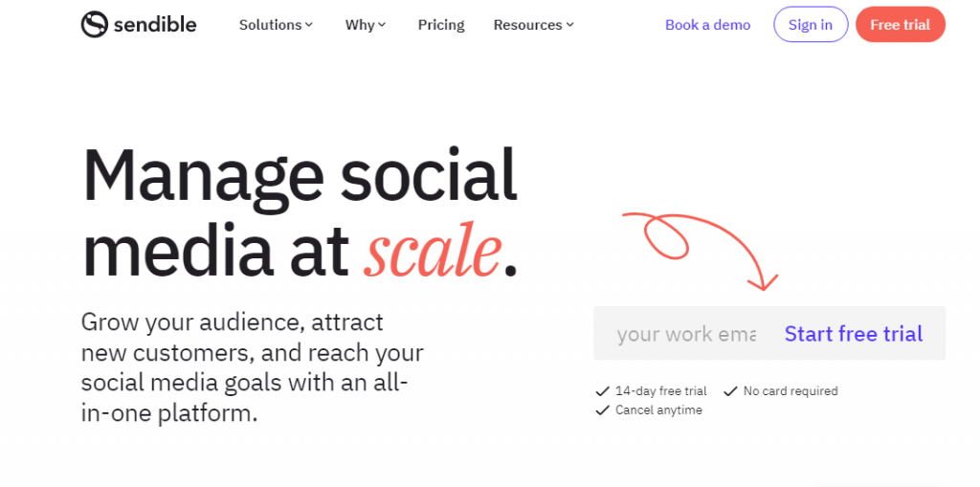Open the Solutions menu label
Screen dimensions: 980x487
point(270,25)
